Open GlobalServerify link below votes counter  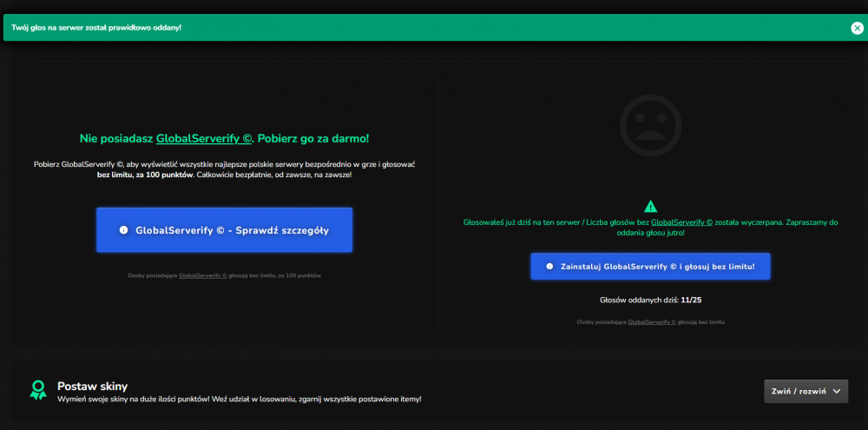point(652,321)
